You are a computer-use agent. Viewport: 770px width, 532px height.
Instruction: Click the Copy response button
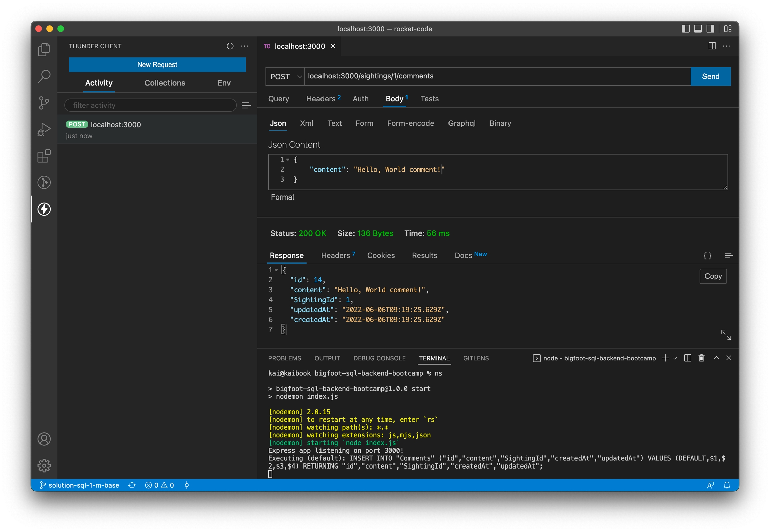[713, 276]
